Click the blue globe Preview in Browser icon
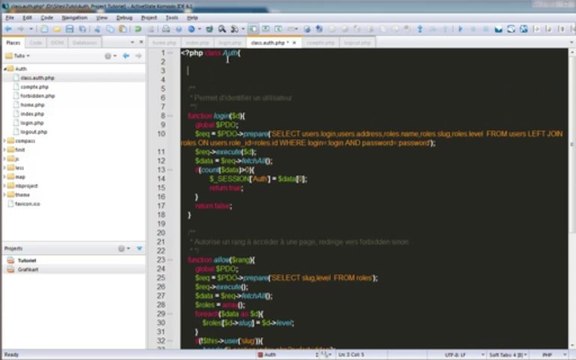 pyautogui.click(x=191, y=29)
